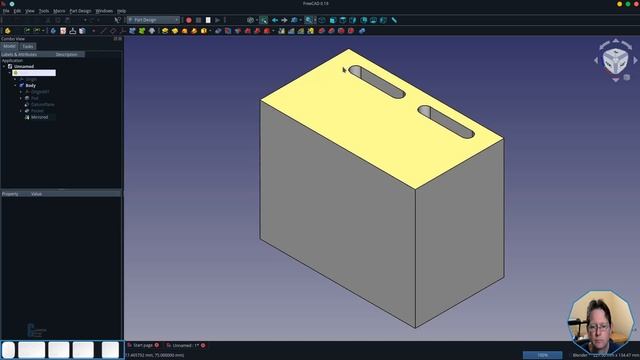Set view to bottom
The width and height of the screenshot is (640, 360).
tap(373, 20)
